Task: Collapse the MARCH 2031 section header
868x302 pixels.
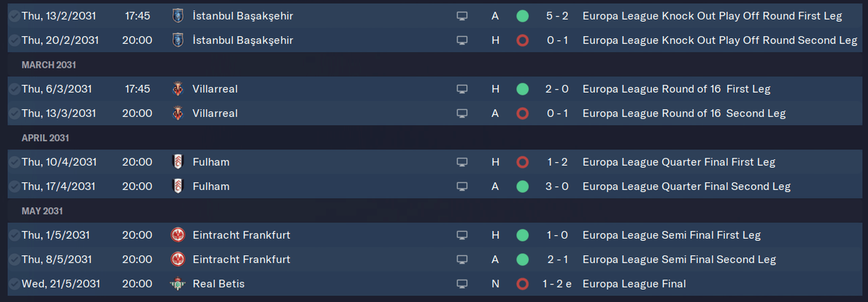Action: pos(49,65)
